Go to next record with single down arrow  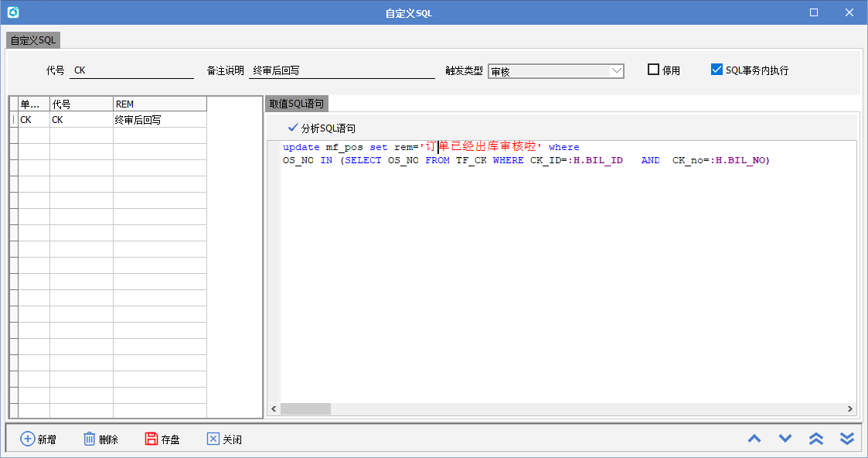point(785,439)
